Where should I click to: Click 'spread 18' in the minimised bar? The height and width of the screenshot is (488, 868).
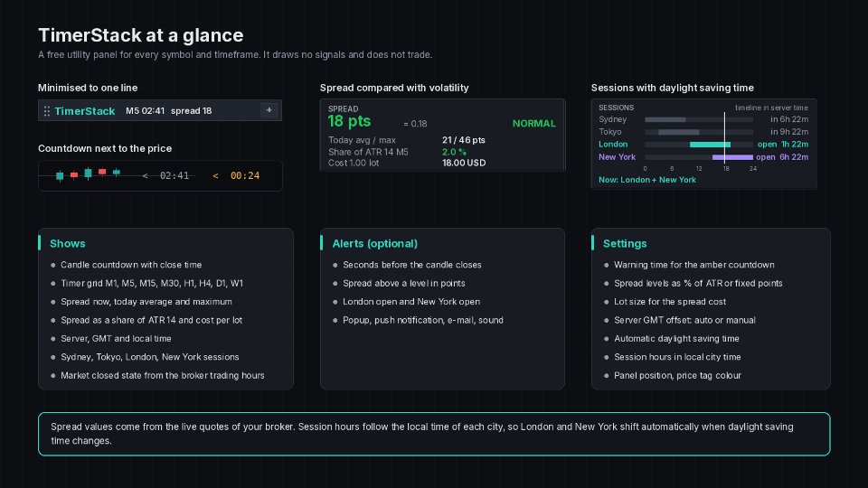(x=191, y=110)
